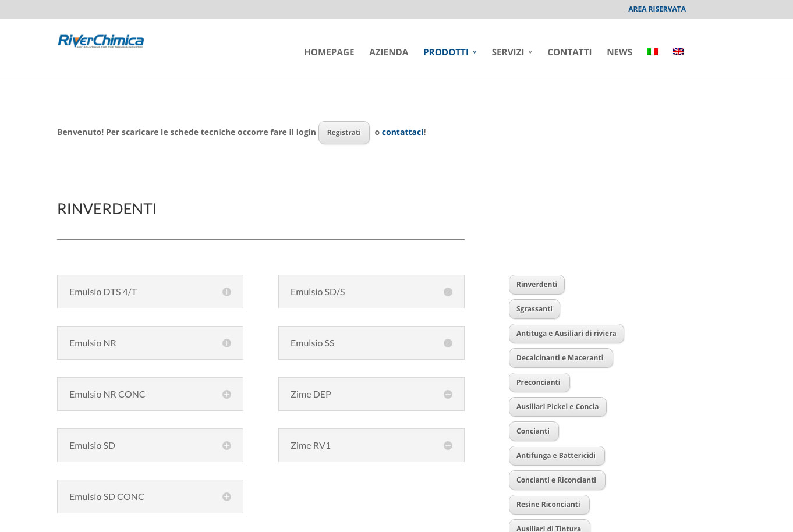
Task: Navigate to Contatti
Action: (569, 52)
